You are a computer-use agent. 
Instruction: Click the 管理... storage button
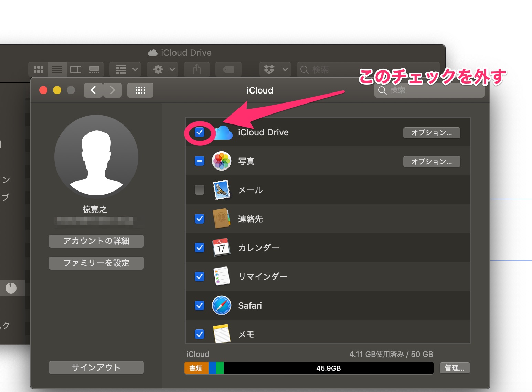(455, 368)
